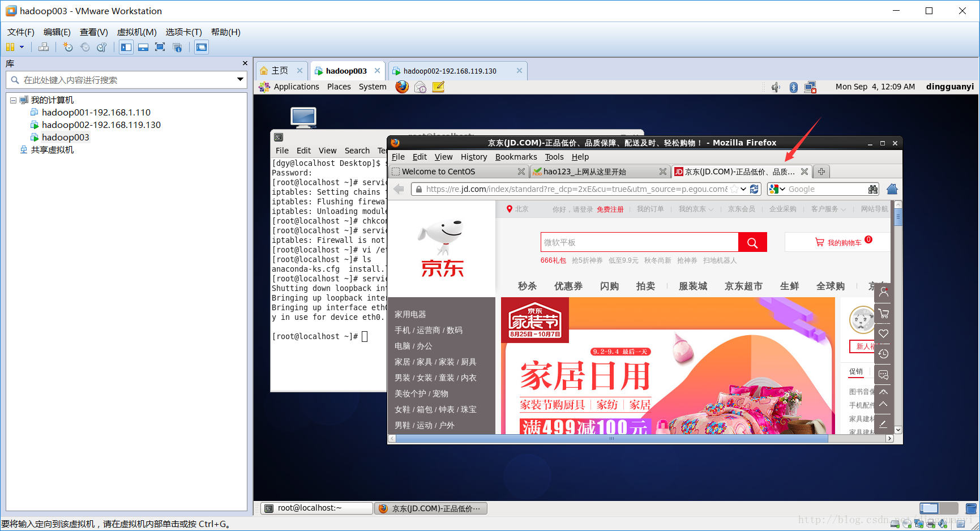Open VMware 虚拟机(M) menu

136,32
